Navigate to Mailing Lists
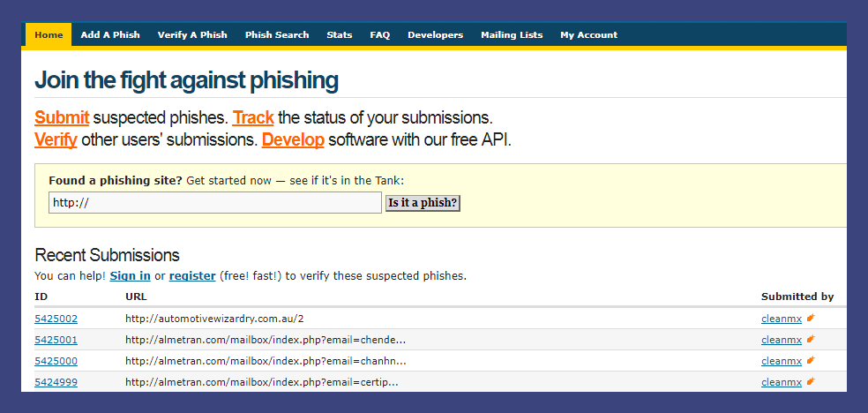Screen dimensions: 868x413 [512, 35]
